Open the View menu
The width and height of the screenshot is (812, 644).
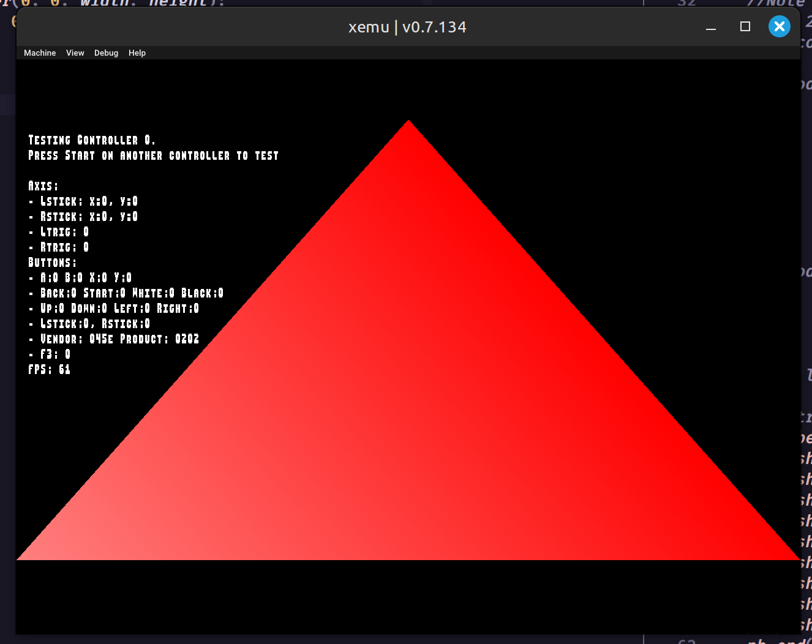coord(75,53)
